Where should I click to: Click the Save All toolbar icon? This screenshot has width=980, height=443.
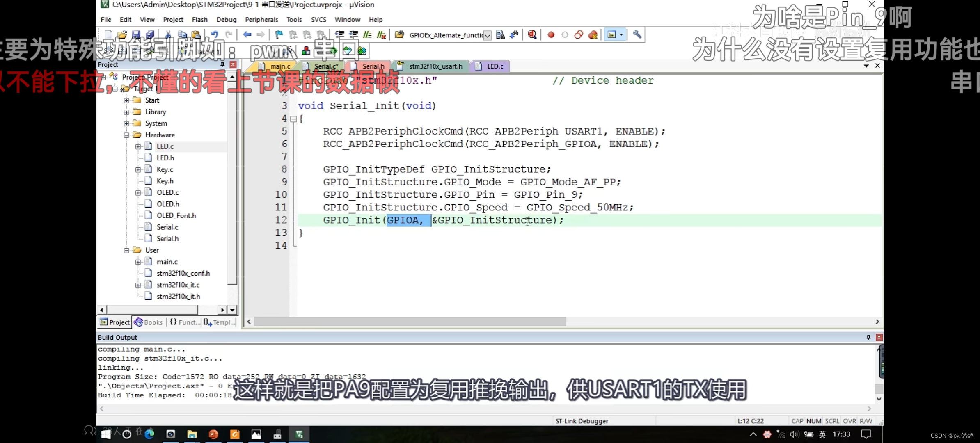pos(150,35)
